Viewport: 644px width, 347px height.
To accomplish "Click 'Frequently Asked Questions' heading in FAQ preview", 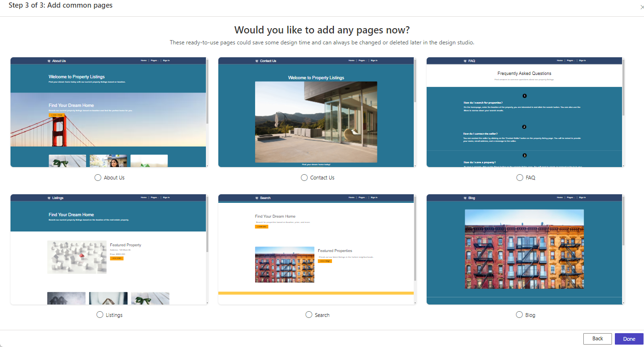I will (x=524, y=74).
